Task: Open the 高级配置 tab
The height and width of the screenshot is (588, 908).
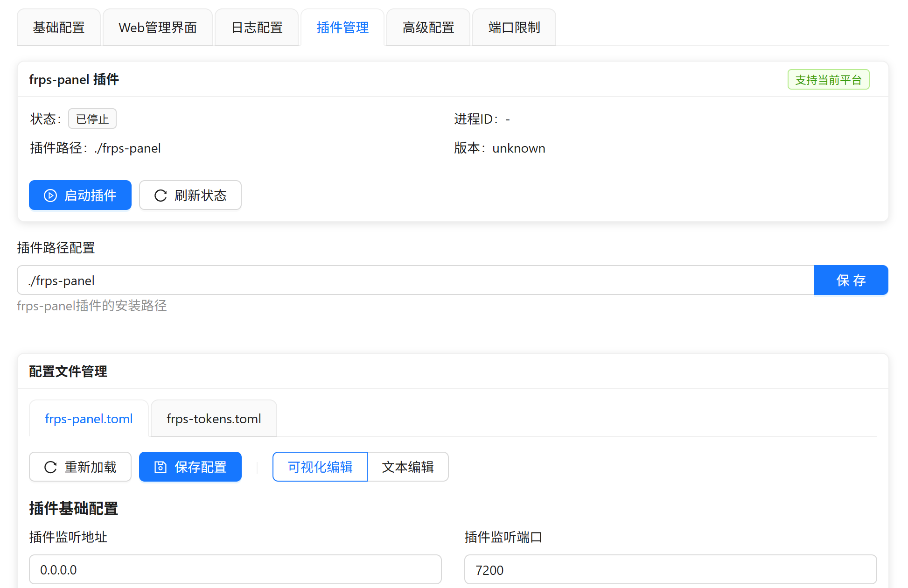Action: pyautogui.click(x=428, y=27)
